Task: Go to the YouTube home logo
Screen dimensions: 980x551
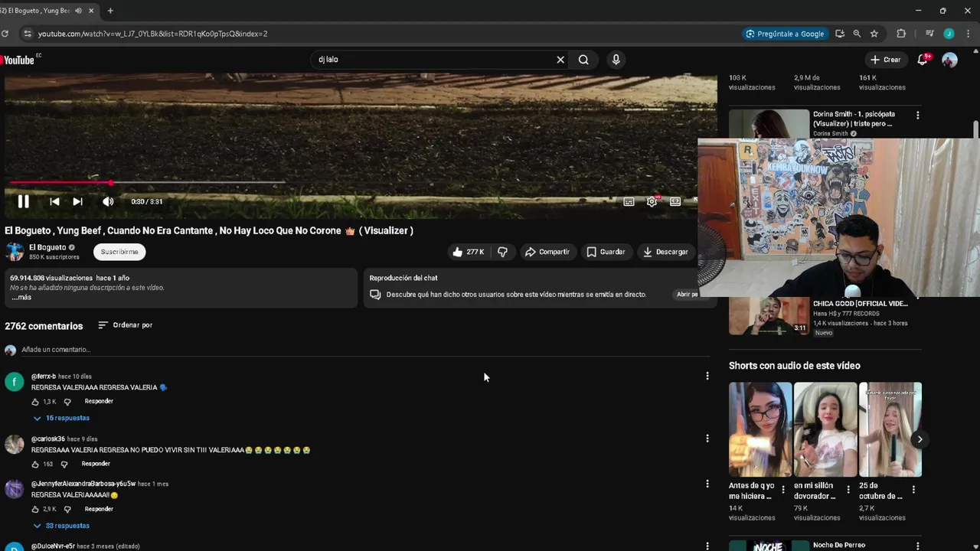Action: [18, 60]
